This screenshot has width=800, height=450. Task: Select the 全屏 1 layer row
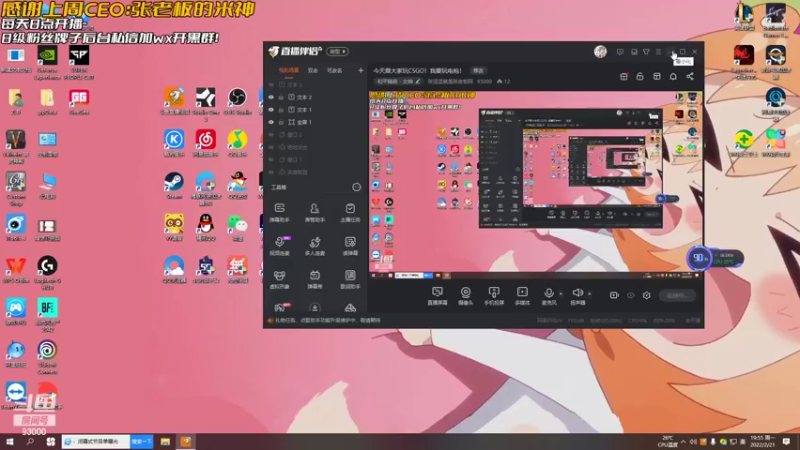pos(315,122)
